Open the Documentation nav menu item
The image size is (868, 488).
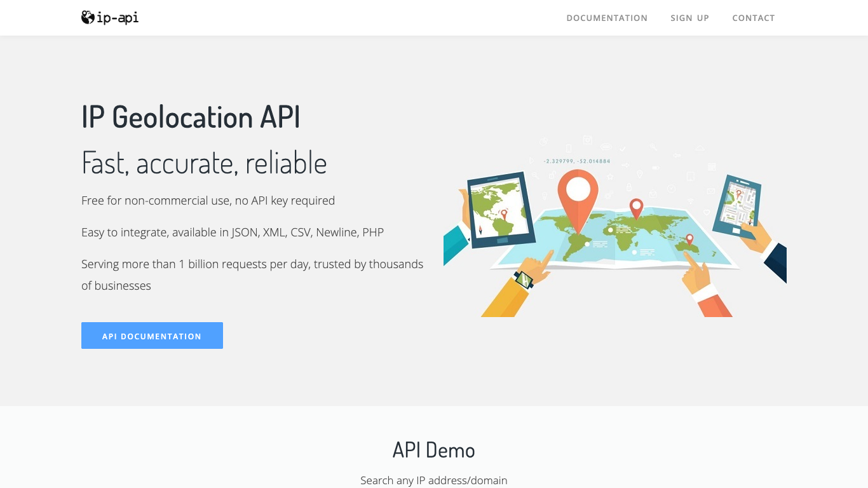tap(607, 18)
